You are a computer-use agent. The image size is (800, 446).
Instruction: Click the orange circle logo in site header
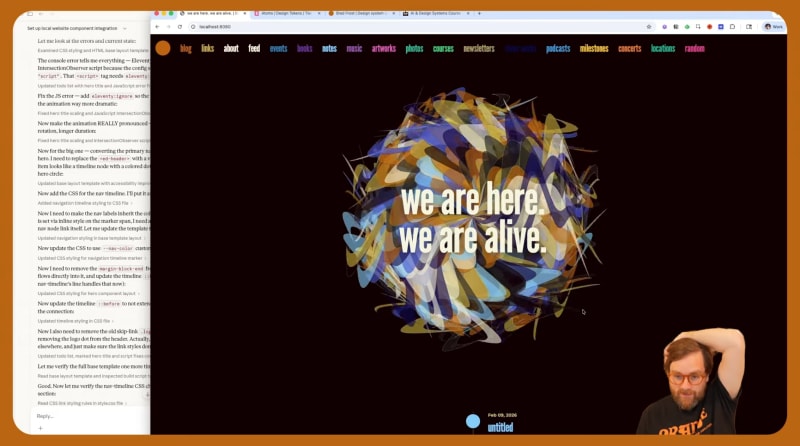(x=162, y=48)
